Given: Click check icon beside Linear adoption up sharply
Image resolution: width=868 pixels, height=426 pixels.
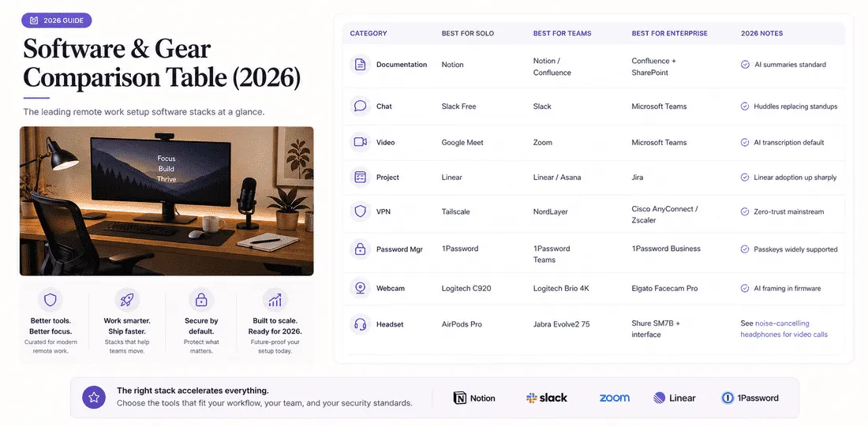Looking at the screenshot, I should coord(745,177).
